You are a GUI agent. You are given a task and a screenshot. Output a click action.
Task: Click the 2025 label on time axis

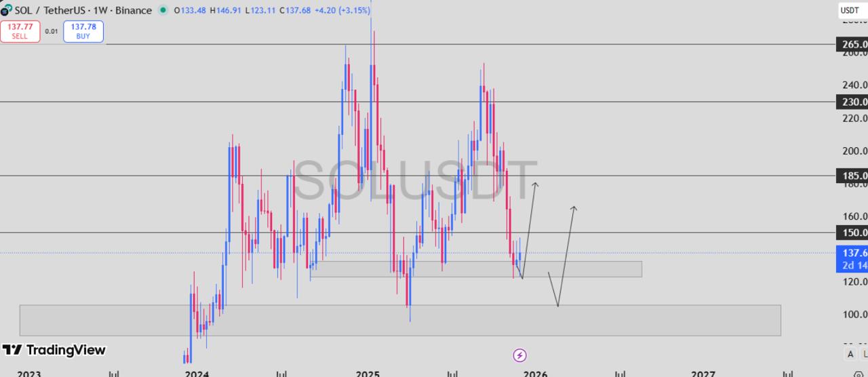click(x=368, y=374)
